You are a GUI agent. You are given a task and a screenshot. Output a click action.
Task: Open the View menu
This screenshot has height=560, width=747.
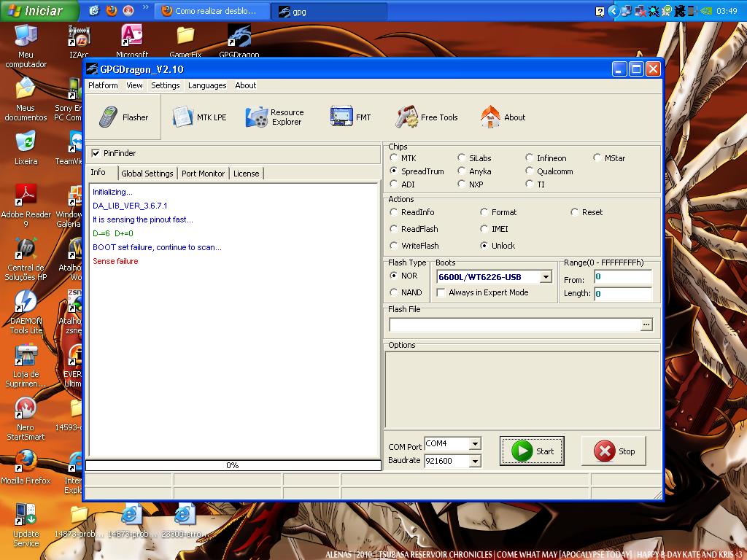[x=134, y=85]
